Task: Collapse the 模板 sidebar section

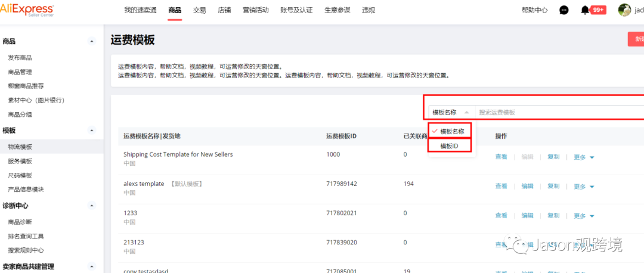Action: click(x=92, y=131)
